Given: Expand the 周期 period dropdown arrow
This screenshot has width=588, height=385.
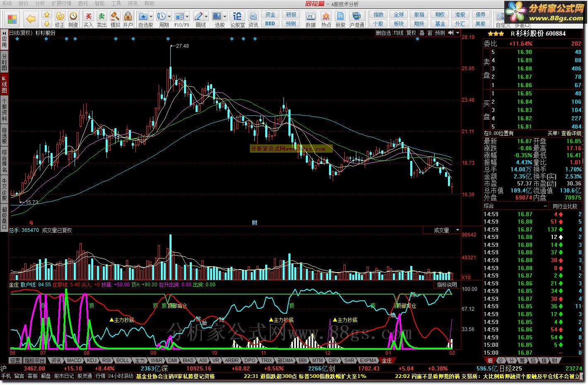Looking at the screenshot, I should click(169, 17).
